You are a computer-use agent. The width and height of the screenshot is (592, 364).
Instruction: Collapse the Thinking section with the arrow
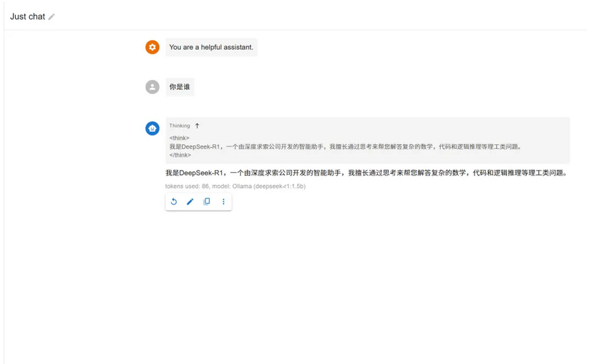click(197, 126)
